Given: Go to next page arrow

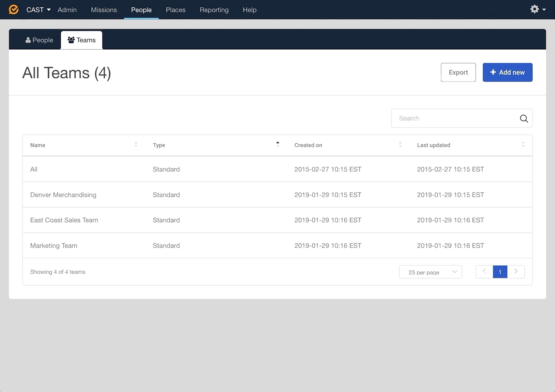Looking at the screenshot, I should (x=516, y=272).
